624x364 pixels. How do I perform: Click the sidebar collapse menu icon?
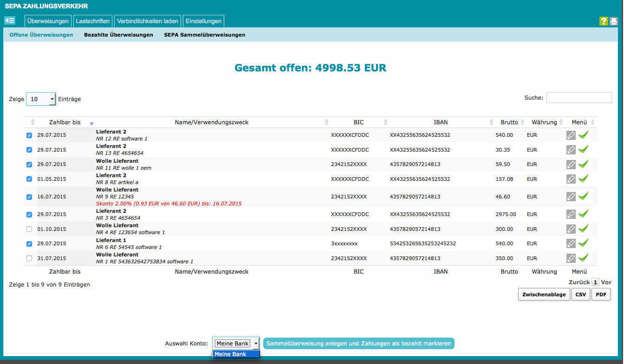tap(10, 20)
